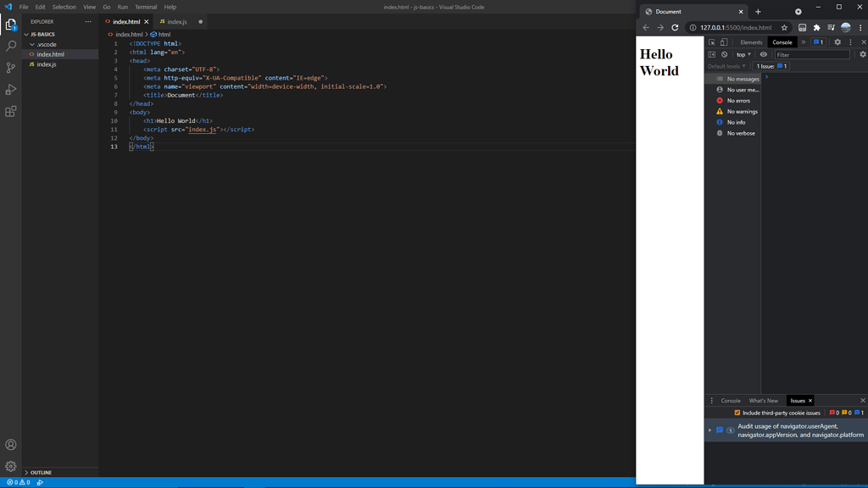Open the Terminal menu
Screen dimensions: 868x488
tap(146, 7)
